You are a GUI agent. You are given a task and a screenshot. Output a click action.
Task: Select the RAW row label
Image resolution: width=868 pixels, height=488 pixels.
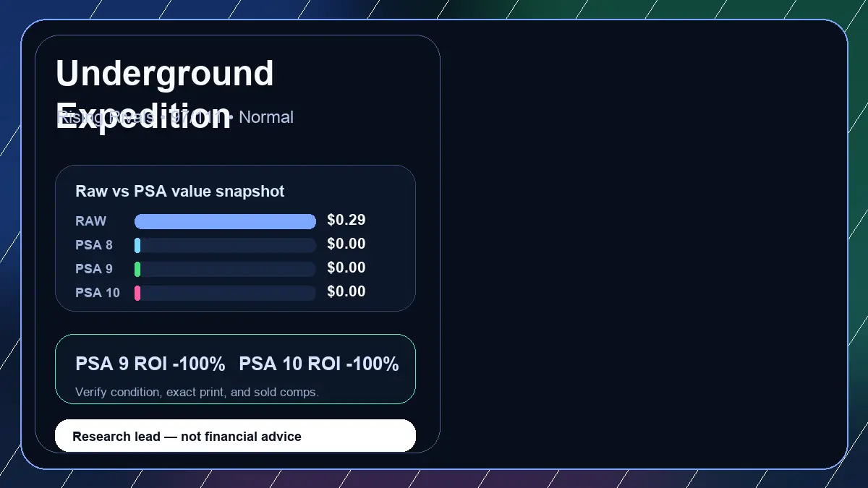click(x=90, y=221)
